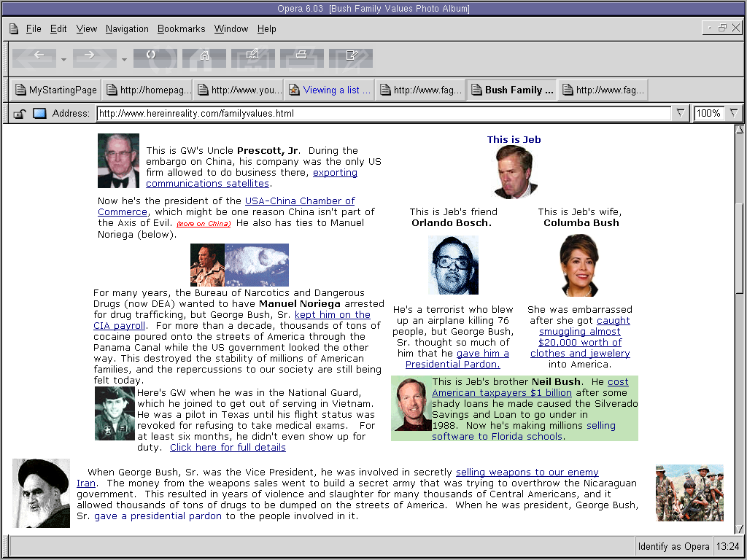Open cost American taxpayers $1 billion link

(530, 387)
